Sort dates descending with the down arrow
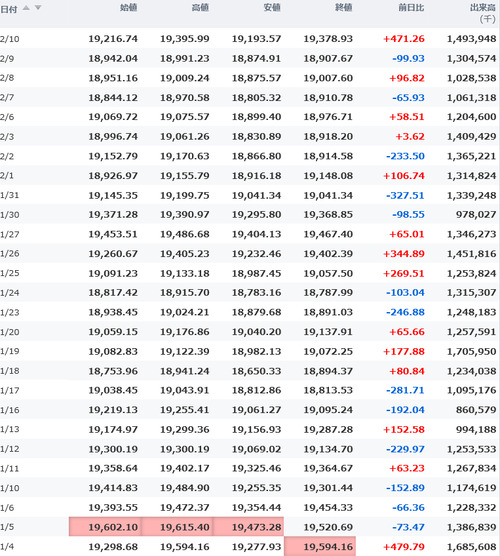This screenshot has width=500, height=556. (38, 7)
